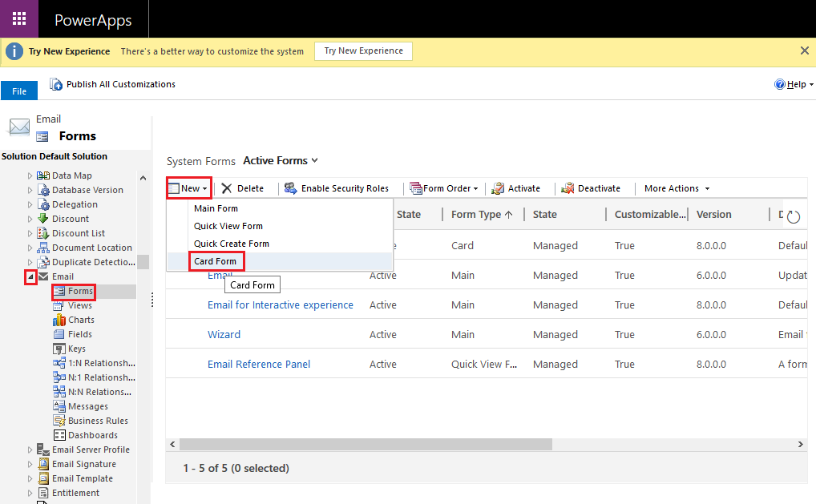Viewport: 816px width, 504px height.
Task: Dismiss the Try New Experience banner
Action: 805,50
